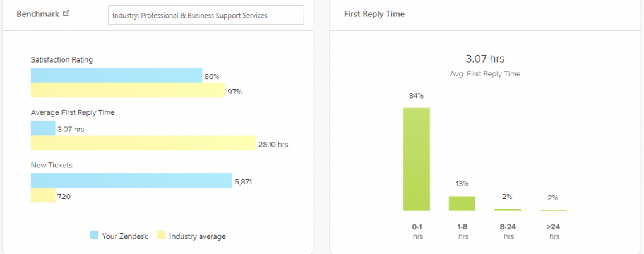Click the 3.07 hrs average reply value
This screenshot has width=644, height=254.
coord(485,59)
